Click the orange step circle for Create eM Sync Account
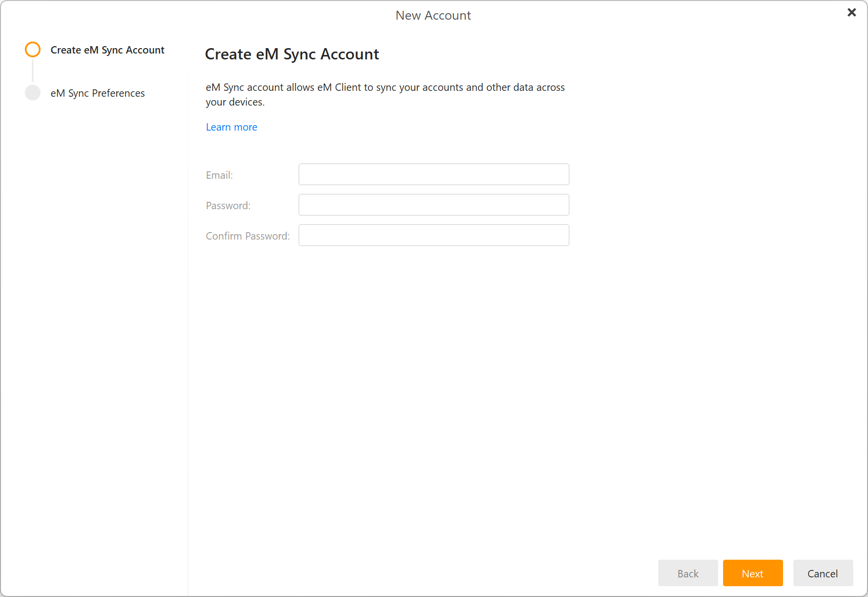The image size is (868, 597). [x=33, y=50]
